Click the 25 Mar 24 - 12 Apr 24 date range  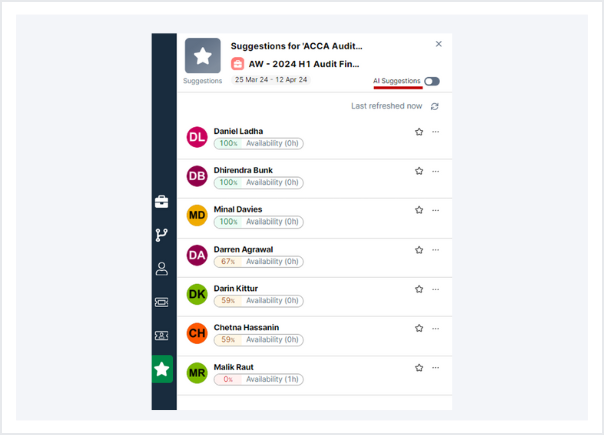point(271,80)
